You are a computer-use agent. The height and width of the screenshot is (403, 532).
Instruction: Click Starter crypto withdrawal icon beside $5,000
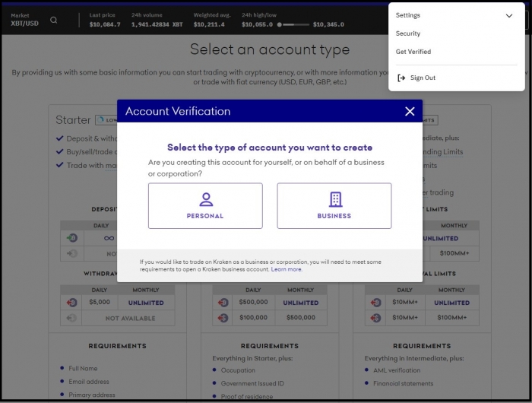pos(71,303)
